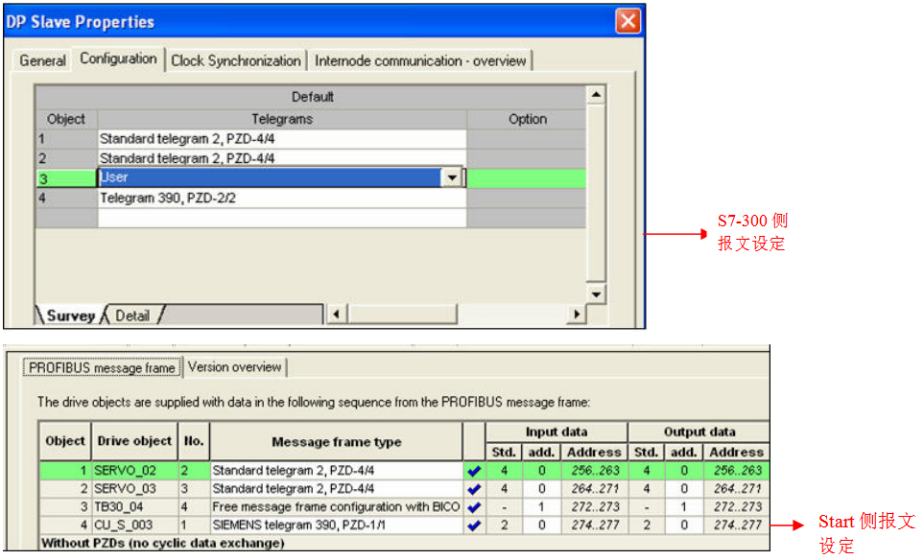Viewport: 924px width, 560px height.
Task: Click the Drive object column header
Action: click(134, 441)
